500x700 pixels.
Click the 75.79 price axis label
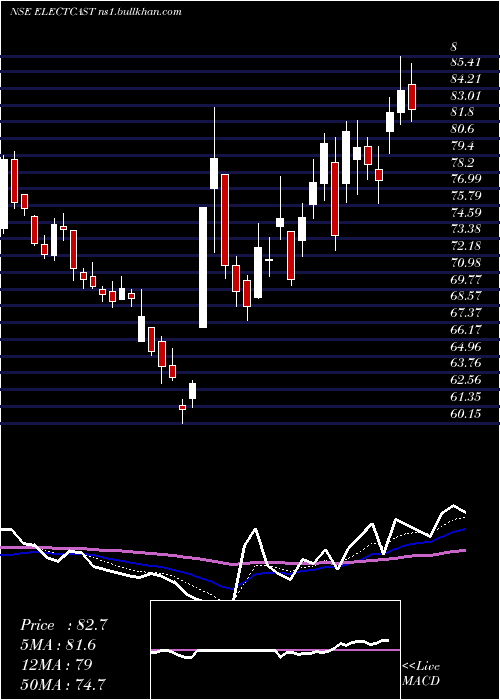(x=466, y=196)
